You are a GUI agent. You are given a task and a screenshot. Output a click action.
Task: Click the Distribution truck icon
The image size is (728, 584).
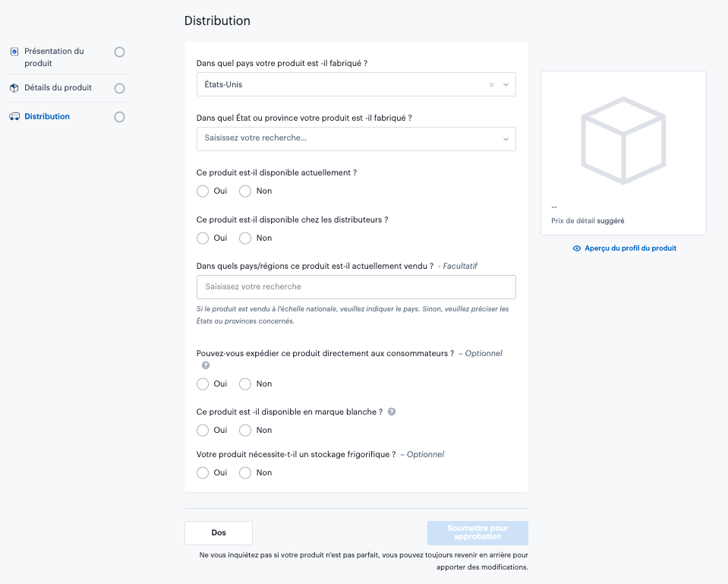point(14,117)
